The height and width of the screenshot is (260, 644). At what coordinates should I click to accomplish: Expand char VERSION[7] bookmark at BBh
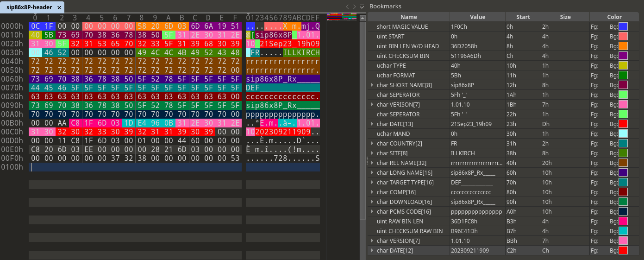point(372,241)
